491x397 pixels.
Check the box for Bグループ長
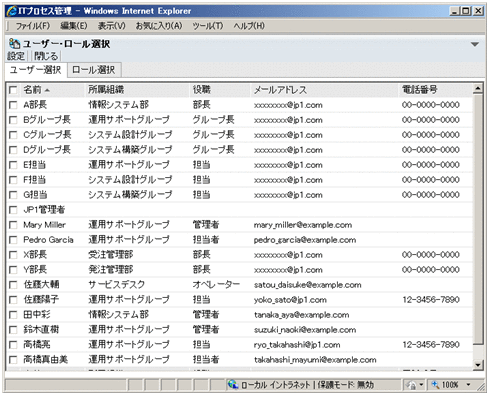click(13, 120)
